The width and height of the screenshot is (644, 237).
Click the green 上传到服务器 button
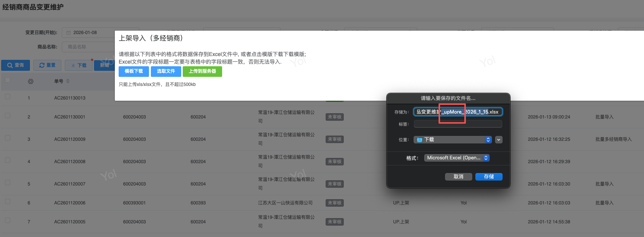[202, 71]
